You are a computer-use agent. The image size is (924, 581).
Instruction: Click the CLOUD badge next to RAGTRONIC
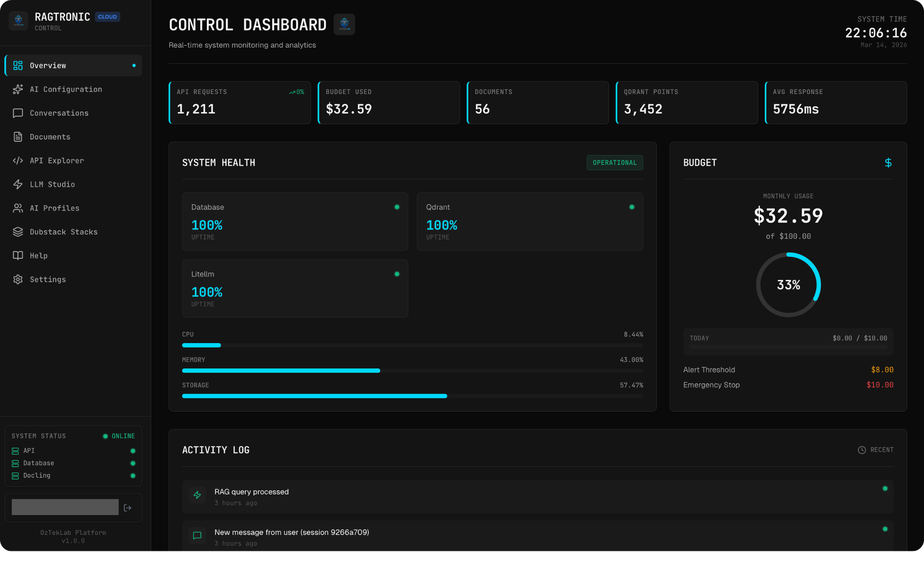pyautogui.click(x=107, y=17)
